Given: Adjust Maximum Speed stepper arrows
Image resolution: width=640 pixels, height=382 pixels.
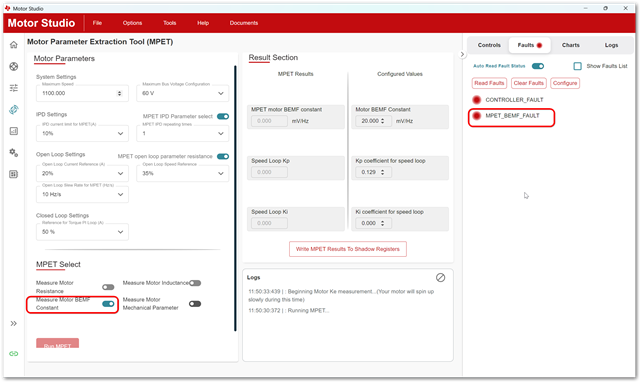Looking at the screenshot, I should (x=120, y=93).
